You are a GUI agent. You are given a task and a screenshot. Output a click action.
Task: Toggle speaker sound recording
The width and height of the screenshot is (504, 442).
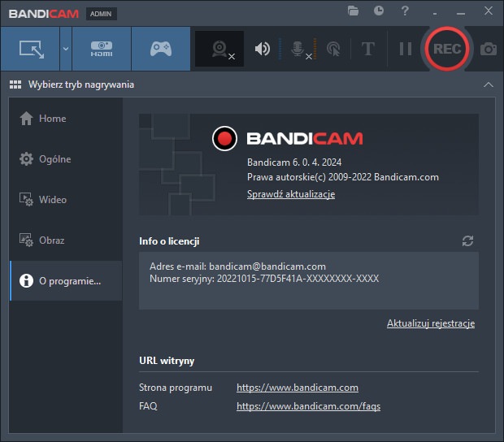(263, 49)
